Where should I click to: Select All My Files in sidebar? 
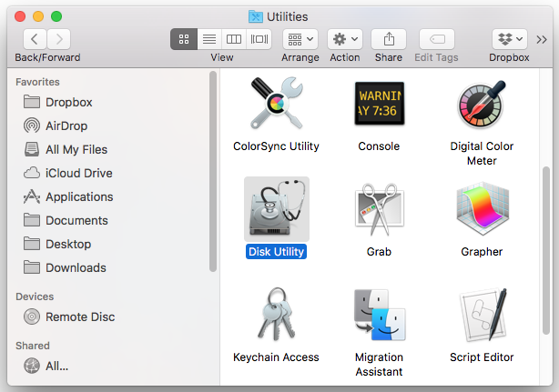pyautogui.click(x=66, y=149)
